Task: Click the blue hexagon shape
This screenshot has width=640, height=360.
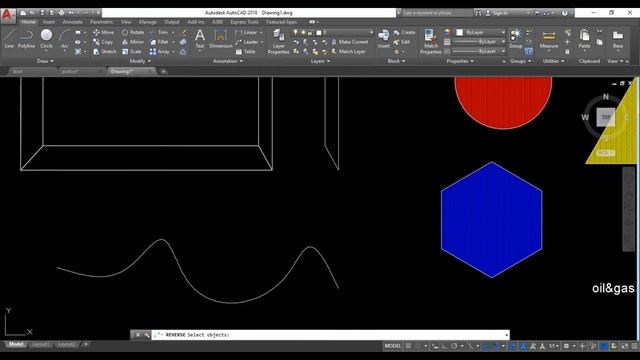Action: (x=491, y=220)
